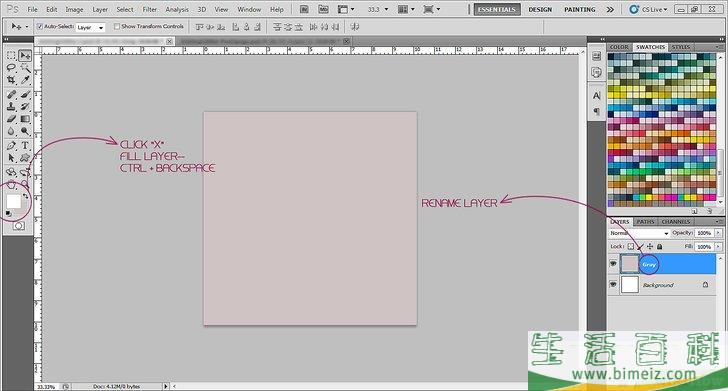The image size is (728, 391).
Task: Expand the Opacity slider arrow
Action: (x=718, y=233)
